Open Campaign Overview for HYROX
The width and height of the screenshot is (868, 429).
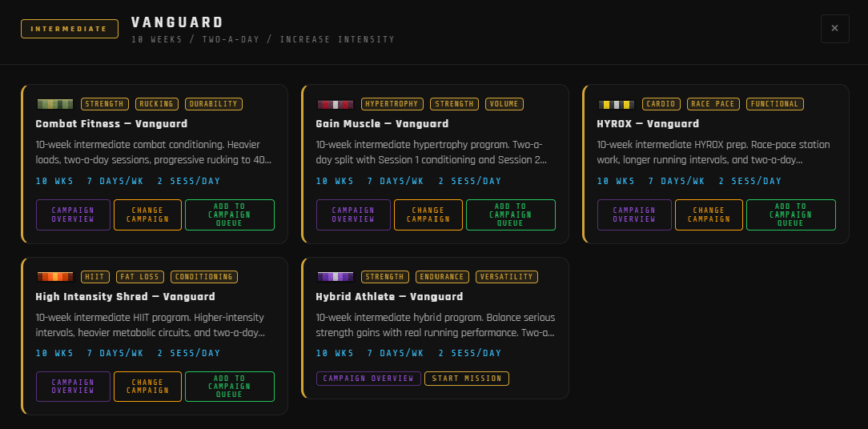[x=634, y=214]
